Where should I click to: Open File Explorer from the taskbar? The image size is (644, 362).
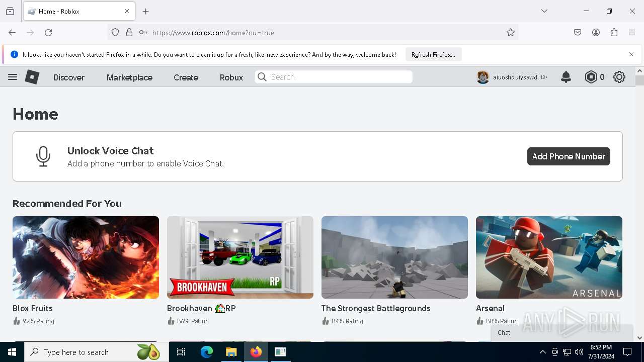[x=231, y=352]
